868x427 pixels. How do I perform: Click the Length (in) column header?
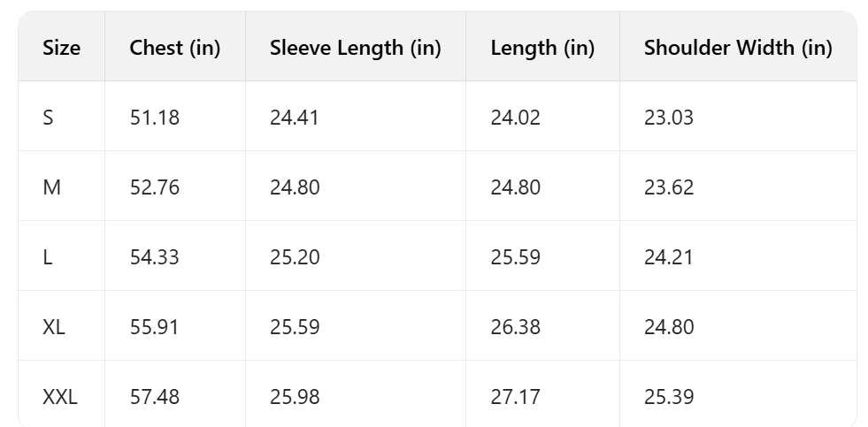pyautogui.click(x=542, y=48)
